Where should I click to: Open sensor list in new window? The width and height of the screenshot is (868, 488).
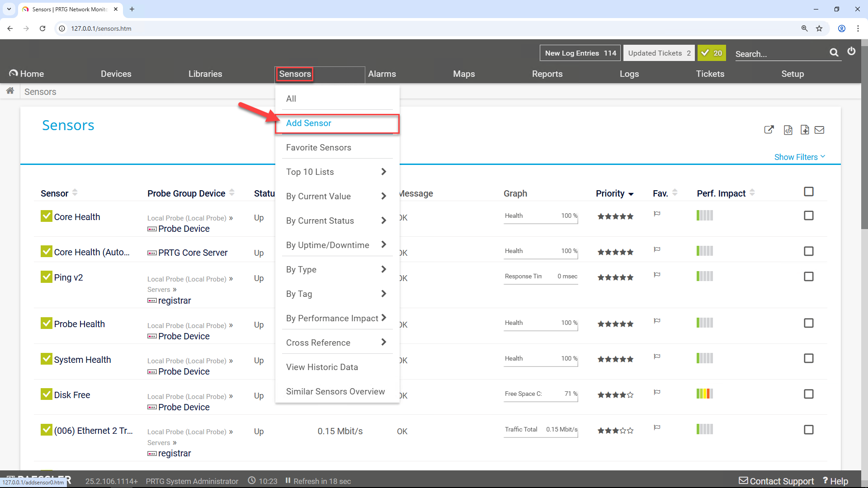[x=769, y=130]
